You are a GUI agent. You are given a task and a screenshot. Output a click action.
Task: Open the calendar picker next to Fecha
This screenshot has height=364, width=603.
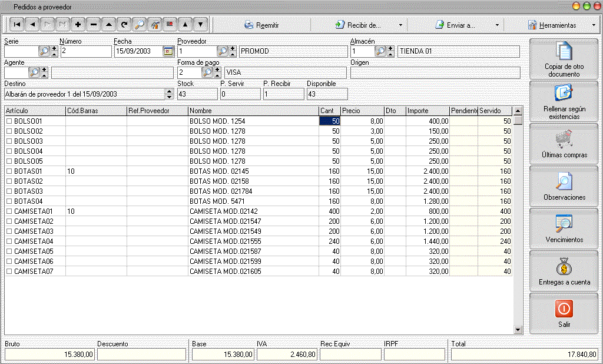168,51
